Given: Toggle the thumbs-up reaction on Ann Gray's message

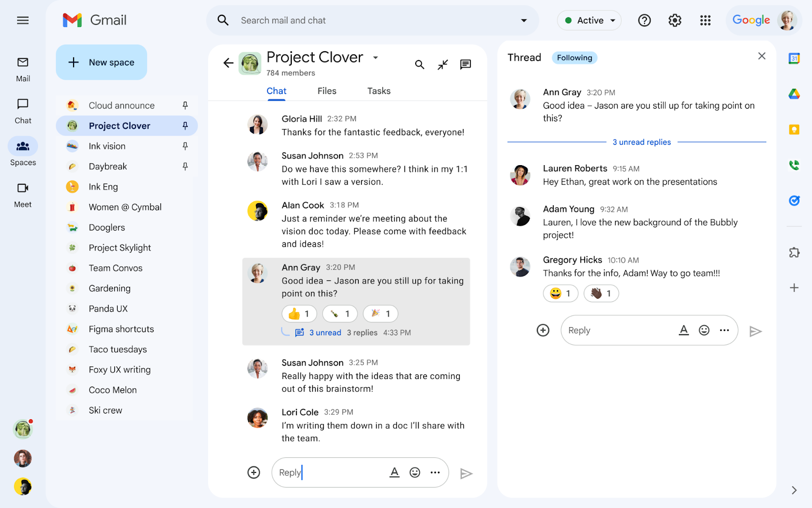Looking at the screenshot, I should [299, 313].
